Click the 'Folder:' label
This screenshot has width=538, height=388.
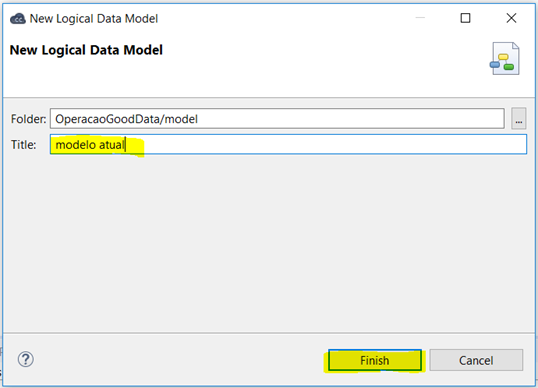click(28, 119)
